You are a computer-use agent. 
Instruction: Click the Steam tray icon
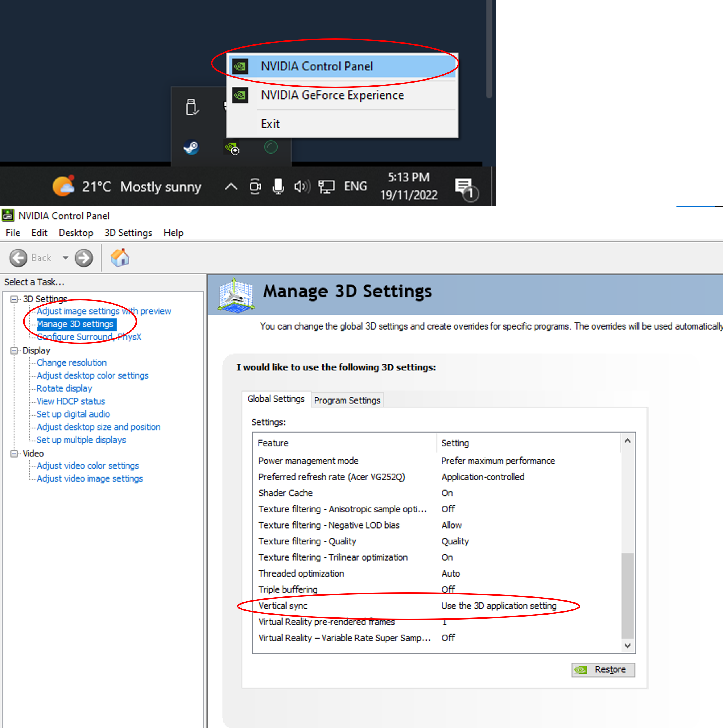click(191, 147)
